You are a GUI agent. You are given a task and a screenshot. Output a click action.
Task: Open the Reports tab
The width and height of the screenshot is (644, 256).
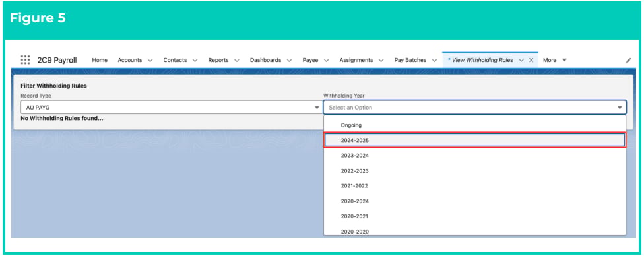click(x=218, y=60)
